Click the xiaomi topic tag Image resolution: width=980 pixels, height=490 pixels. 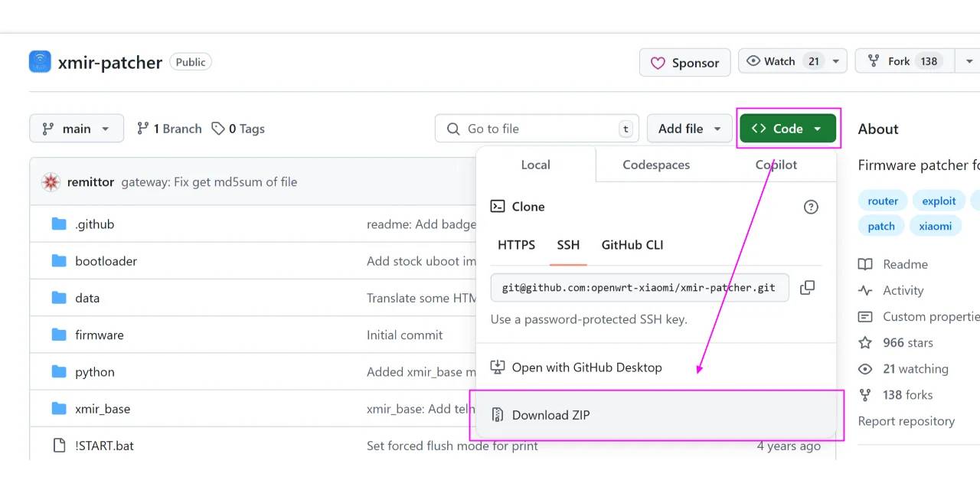tap(936, 226)
